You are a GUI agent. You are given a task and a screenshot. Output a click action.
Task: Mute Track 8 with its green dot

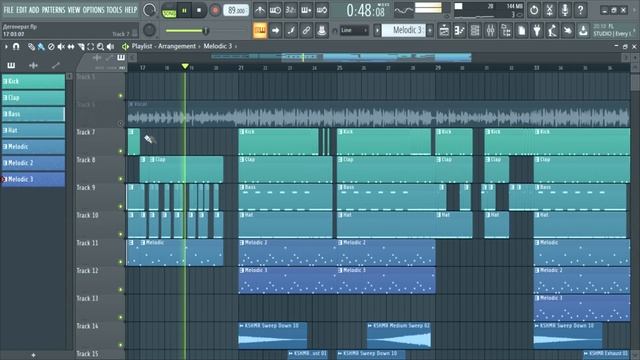pos(120,179)
